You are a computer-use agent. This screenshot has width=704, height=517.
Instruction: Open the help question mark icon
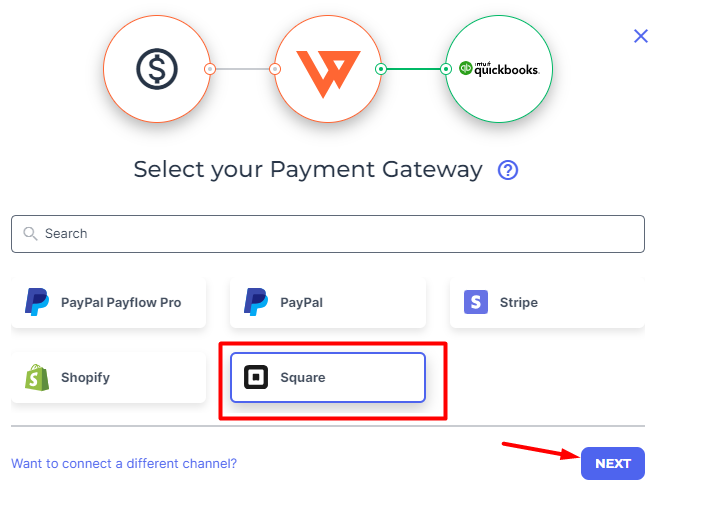coord(508,170)
